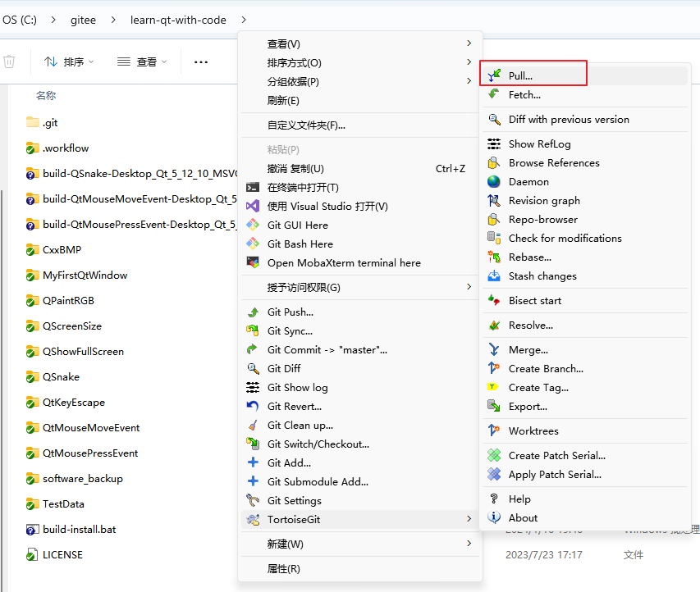Select the .workflow folder

click(x=57, y=148)
